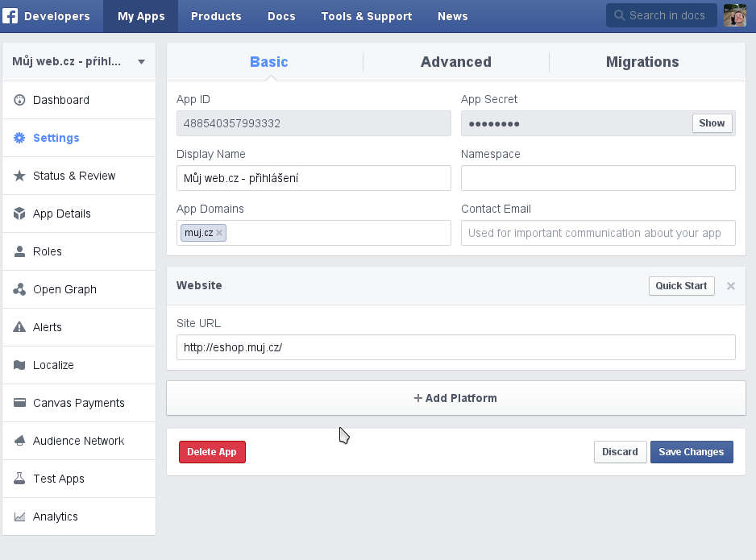This screenshot has width=756, height=560.
Task: Click the Site URL field
Action: click(x=456, y=347)
